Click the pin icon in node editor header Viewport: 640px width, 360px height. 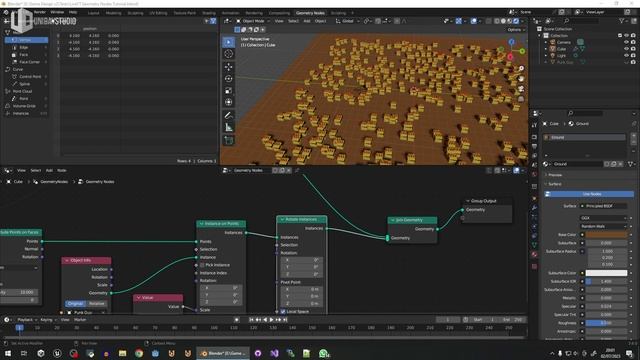click(x=297, y=170)
